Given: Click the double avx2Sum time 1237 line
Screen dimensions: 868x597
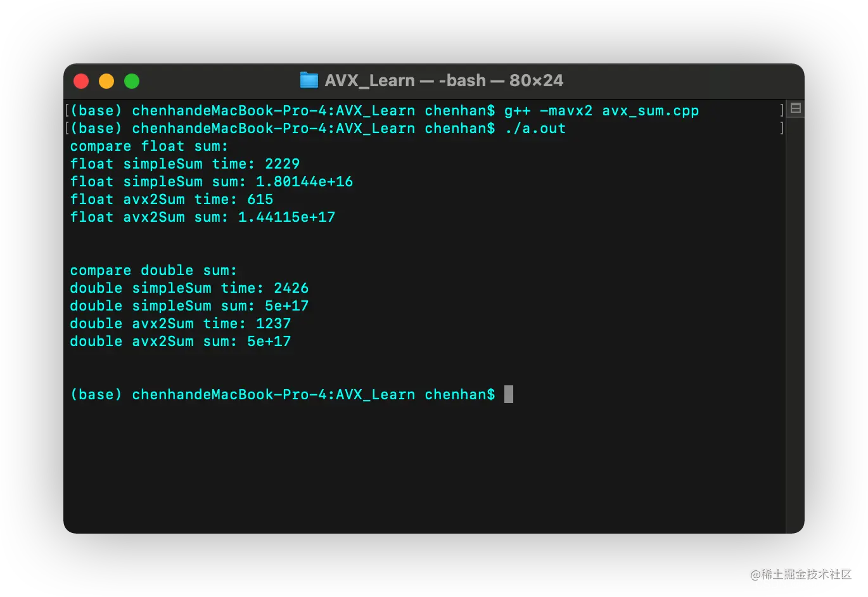Looking at the screenshot, I should tap(181, 324).
